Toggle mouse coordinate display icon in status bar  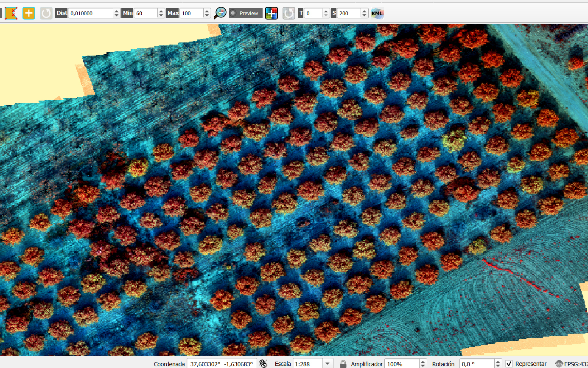(x=263, y=364)
